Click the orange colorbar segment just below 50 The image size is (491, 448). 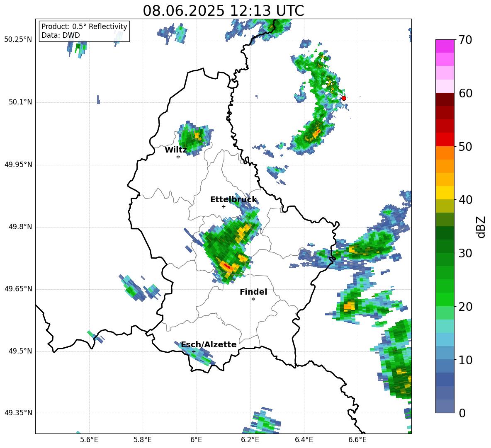445,153
